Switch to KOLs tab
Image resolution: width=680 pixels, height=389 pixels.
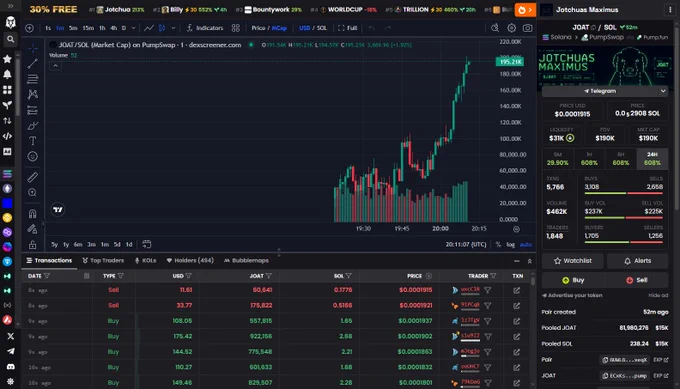pos(145,261)
